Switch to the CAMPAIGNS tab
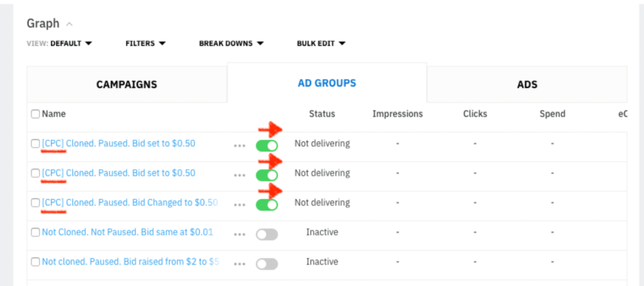644x286 pixels. point(126,84)
